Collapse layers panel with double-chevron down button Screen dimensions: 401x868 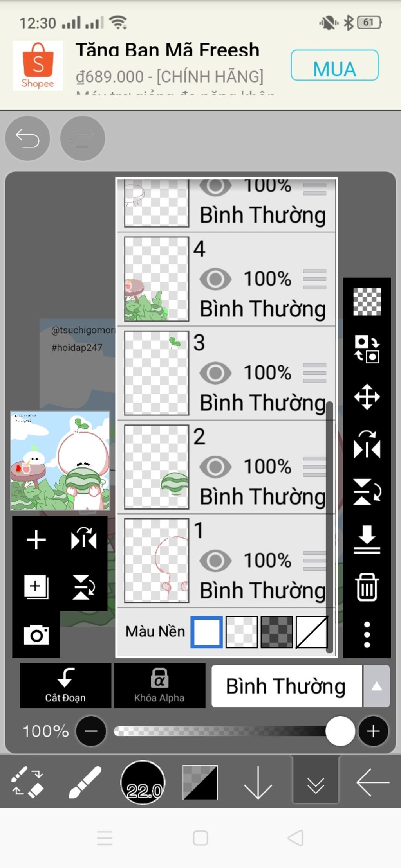tap(316, 782)
